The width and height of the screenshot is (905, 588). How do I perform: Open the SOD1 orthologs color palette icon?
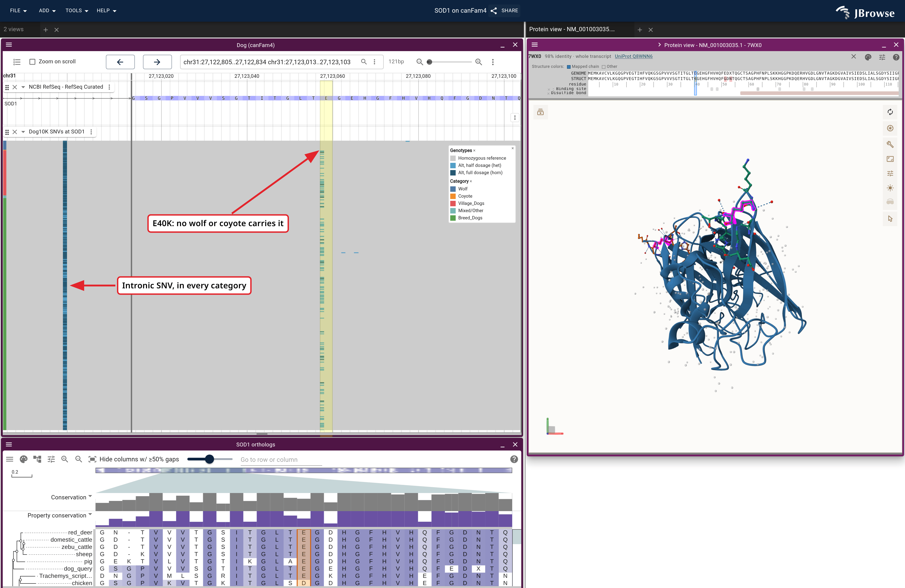click(24, 459)
